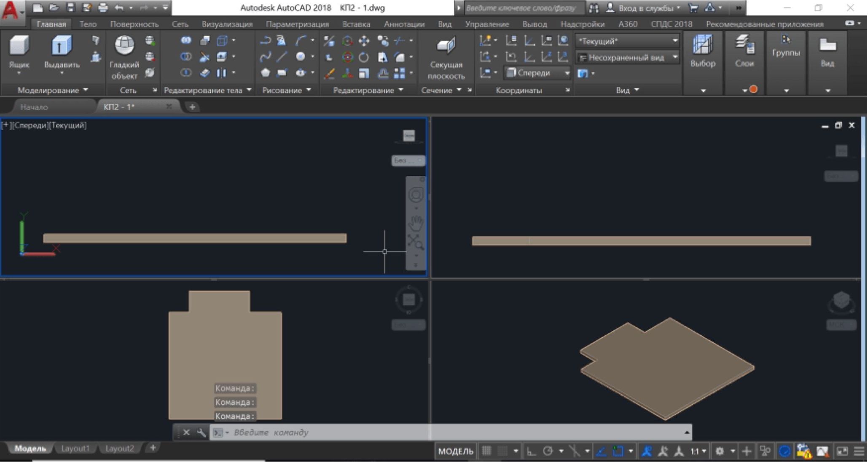Viewport: 868px width, 462px height.
Task: Click the МОДЕЛЬ status bar button
Action: [455, 451]
